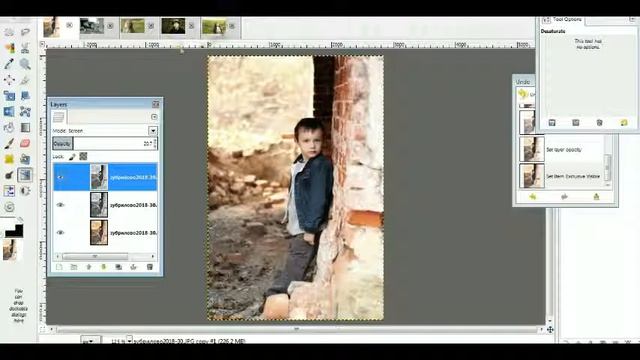Select the Move tool
Viewport: 640px width, 360px height.
coord(9,80)
